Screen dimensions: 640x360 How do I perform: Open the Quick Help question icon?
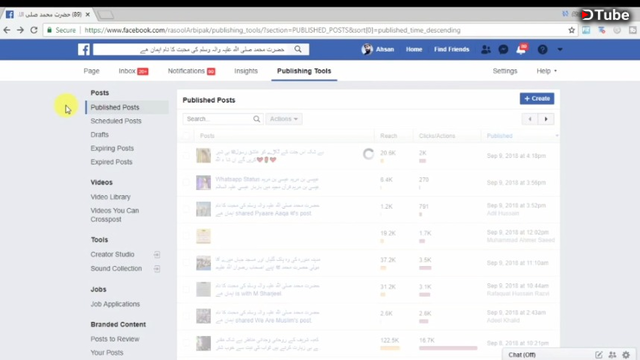tap(542, 49)
